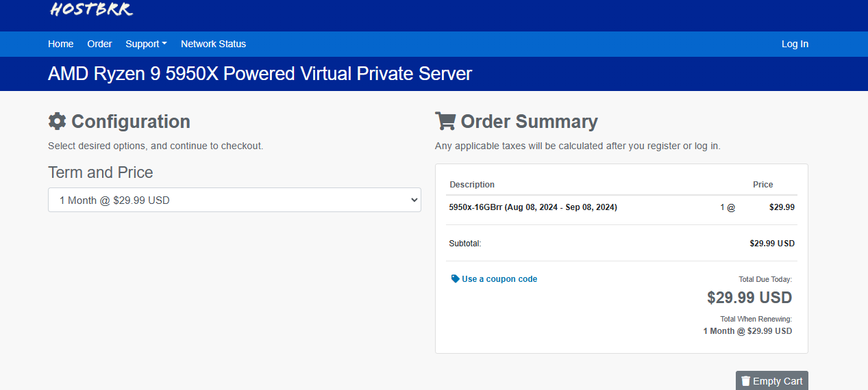
Task: Open the Network Status page
Action: point(213,44)
